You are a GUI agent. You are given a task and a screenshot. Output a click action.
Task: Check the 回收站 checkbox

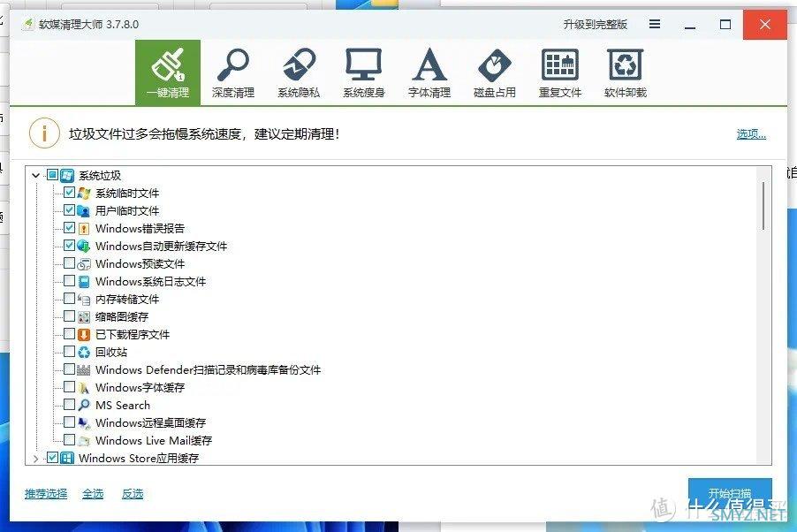click(69, 351)
